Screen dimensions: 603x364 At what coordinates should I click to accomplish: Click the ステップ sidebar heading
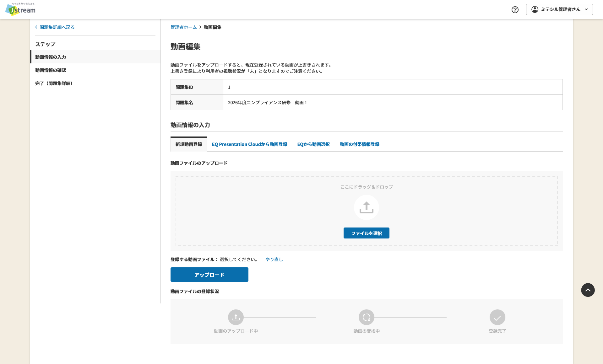45,44
